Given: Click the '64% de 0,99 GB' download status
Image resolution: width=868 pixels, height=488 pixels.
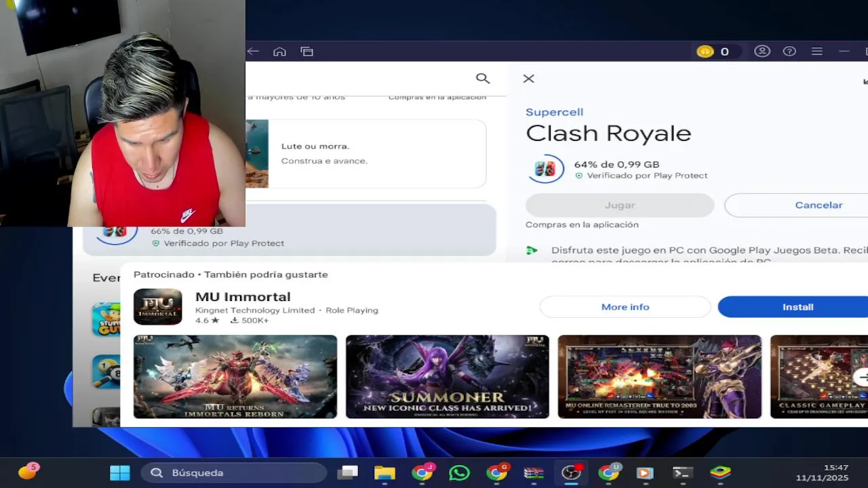Looking at the screenshot, I should click(x=616, y=164).
